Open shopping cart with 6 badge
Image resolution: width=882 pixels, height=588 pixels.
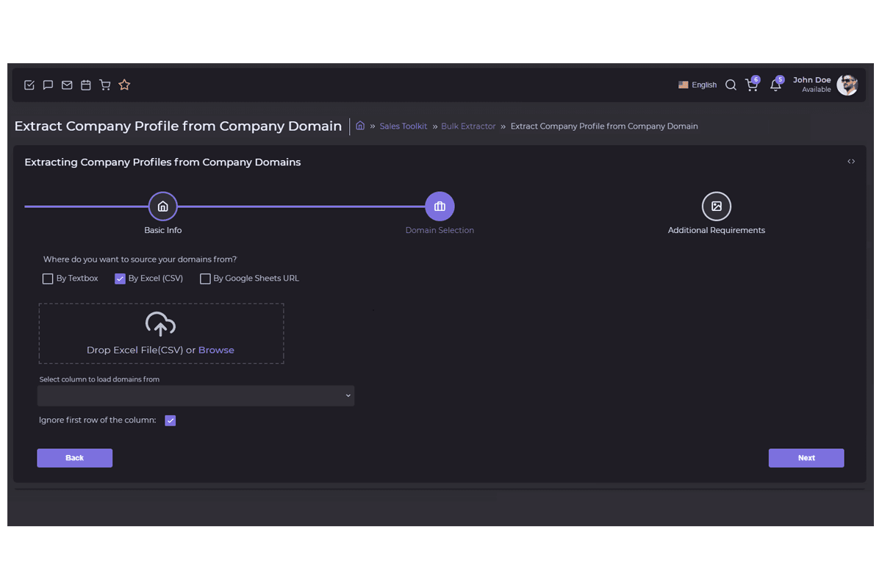pos(751,85)
